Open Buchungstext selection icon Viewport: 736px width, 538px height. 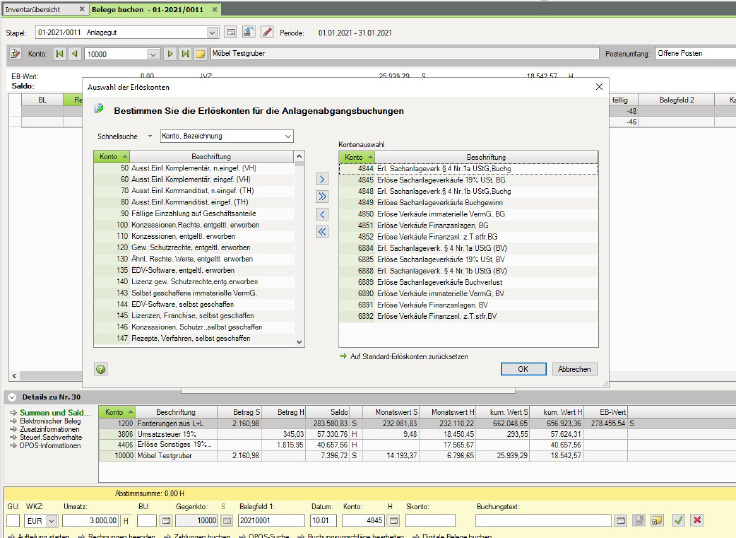[621, 520]
